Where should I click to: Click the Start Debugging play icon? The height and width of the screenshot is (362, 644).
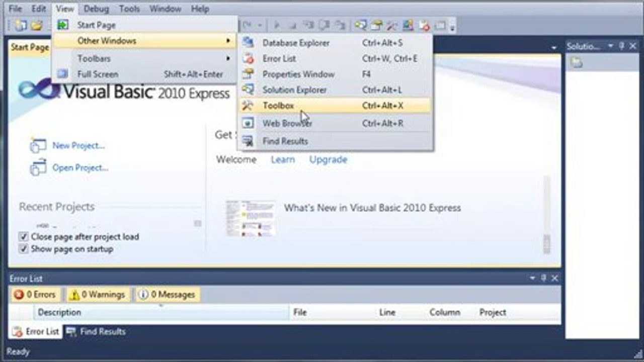276,25
